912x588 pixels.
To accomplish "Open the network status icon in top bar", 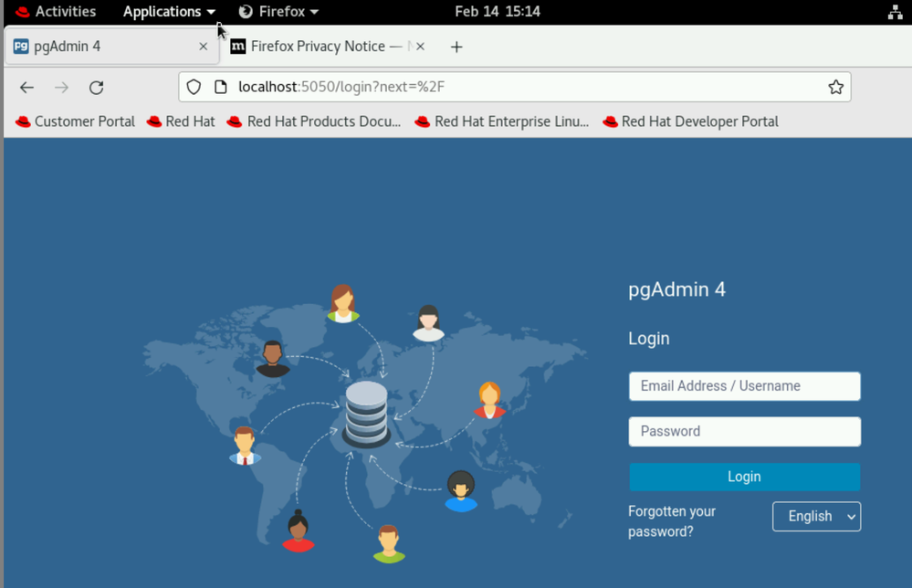I will 895,12.
